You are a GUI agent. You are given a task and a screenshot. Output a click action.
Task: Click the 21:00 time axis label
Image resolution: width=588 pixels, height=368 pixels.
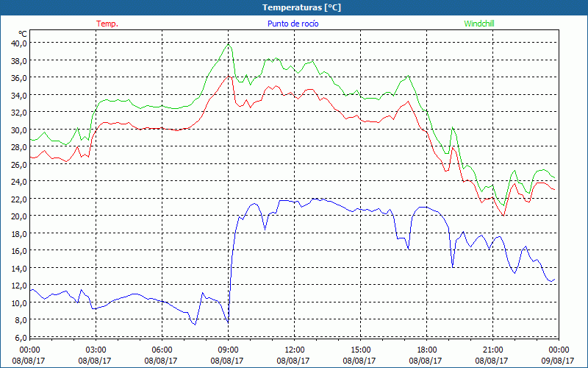pos(492,350)
